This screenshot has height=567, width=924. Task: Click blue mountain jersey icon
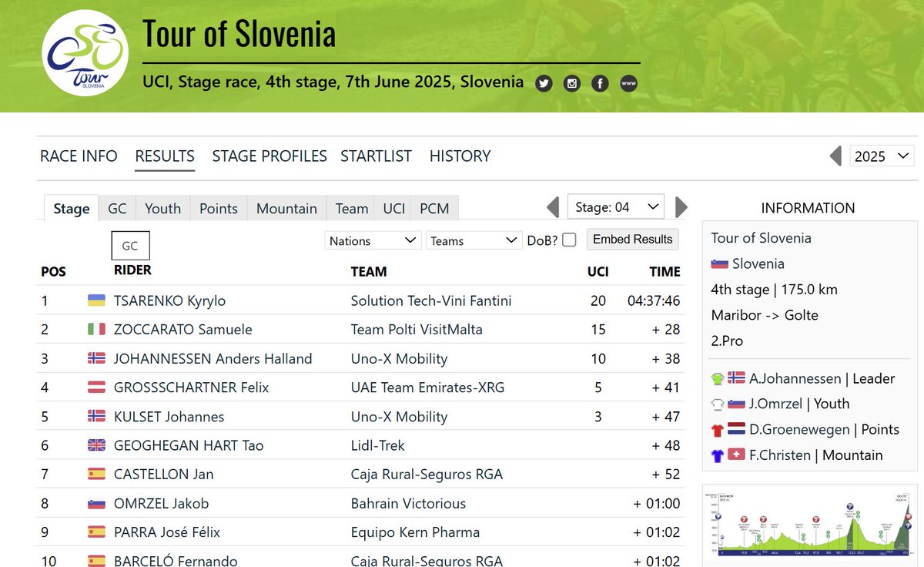[718, 455]
